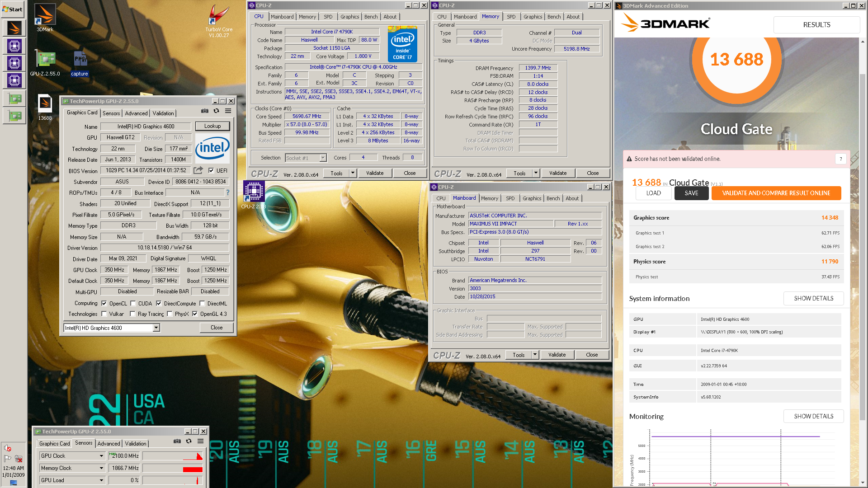Click Validate and Compare Result Online
The height and width of the screenshot is (488, 868).
776,193
